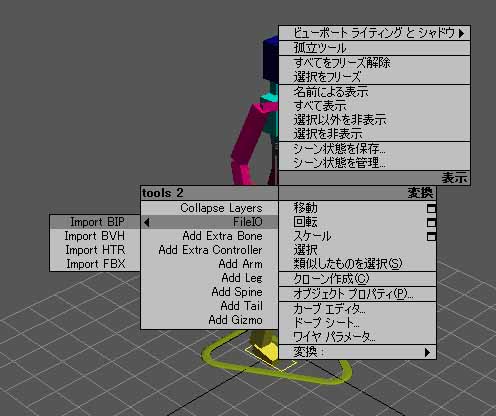Open settings box next to 回転
The width and height of the screenshot is (496, 416).
click(x=431, y=222)
